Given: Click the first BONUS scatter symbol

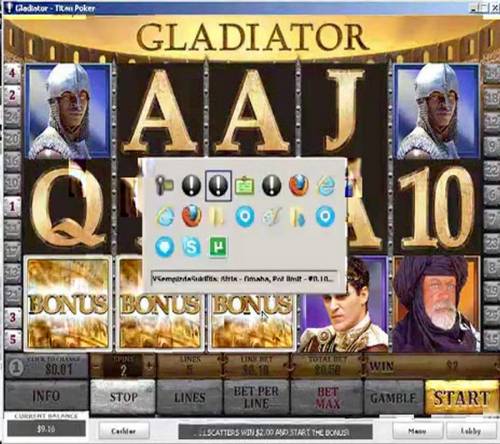Looking at the screenshot, I should [68, 304].
